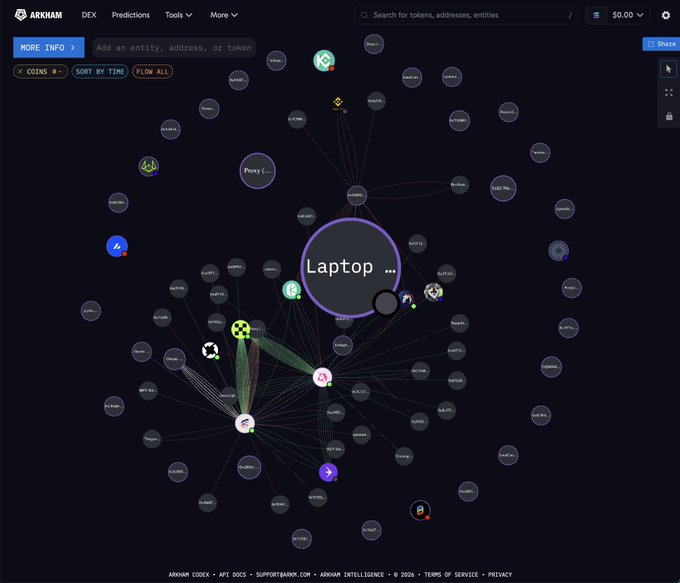The width and height of the screenshot is (680, 583).
Task: Select the dark unicorn node beside Laptop
Action: tap(407, 299)
